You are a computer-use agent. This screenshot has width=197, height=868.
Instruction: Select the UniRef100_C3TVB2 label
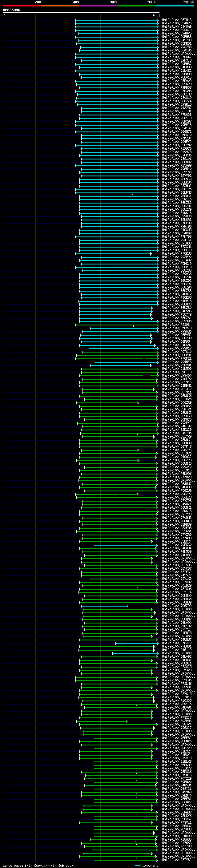click(177, 860)
